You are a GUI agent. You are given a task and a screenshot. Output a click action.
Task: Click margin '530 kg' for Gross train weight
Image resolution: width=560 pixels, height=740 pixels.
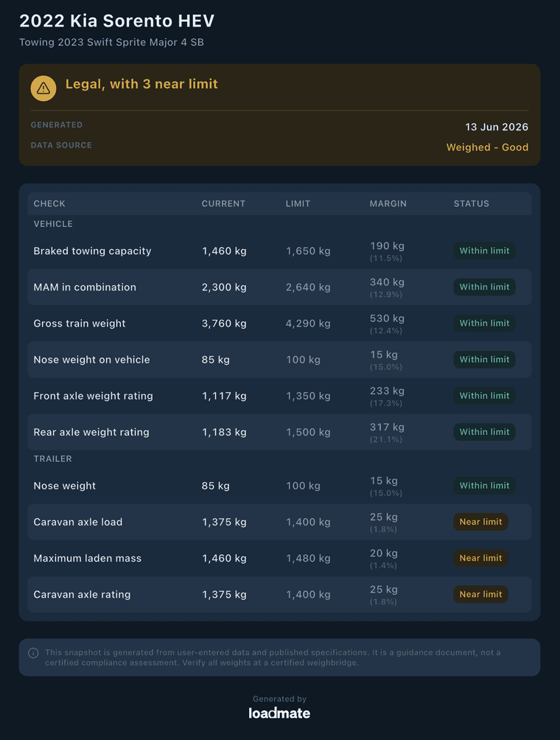[387, 318]
